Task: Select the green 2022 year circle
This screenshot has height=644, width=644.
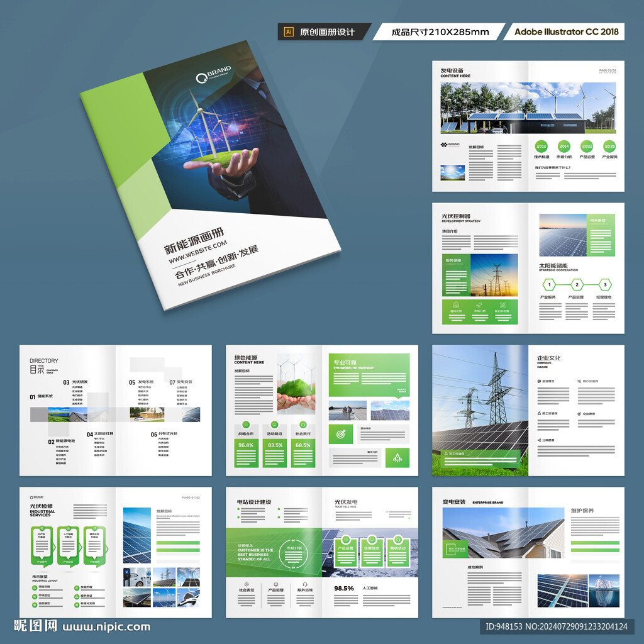Action: coord(587,146)
